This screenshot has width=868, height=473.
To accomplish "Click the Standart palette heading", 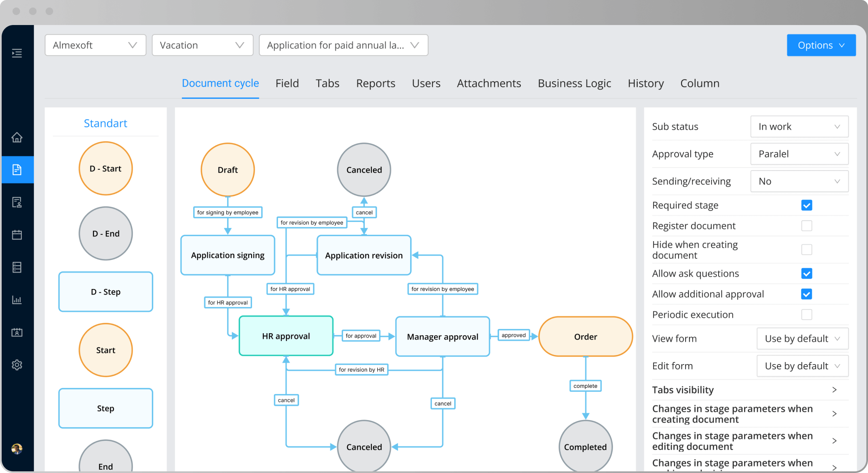I will [106, 123].
